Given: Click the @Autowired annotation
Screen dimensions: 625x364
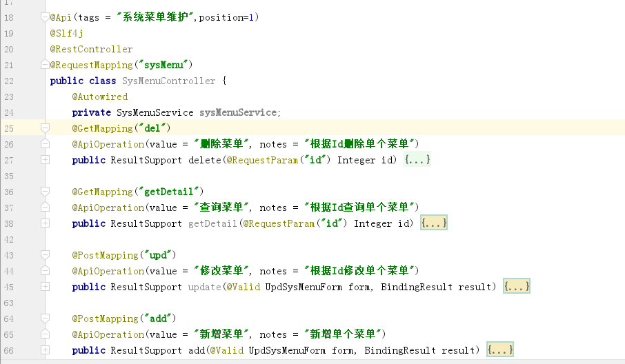Looking at the screenshot, I should pos(100,97).
